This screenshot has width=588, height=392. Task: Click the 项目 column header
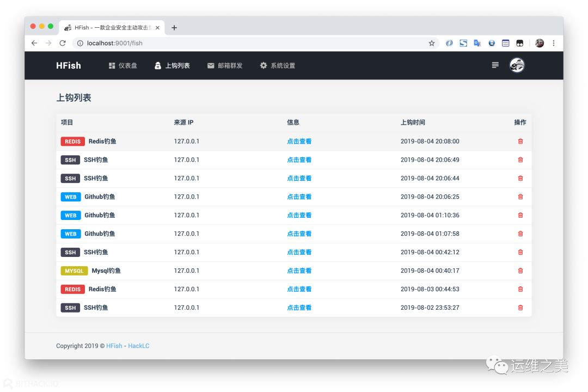coord(67,122)
